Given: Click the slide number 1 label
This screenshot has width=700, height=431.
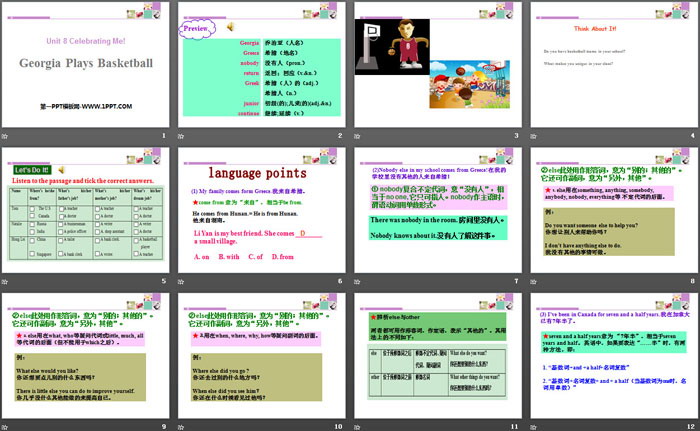Looking at the screenshot, I should click(164, 135).
